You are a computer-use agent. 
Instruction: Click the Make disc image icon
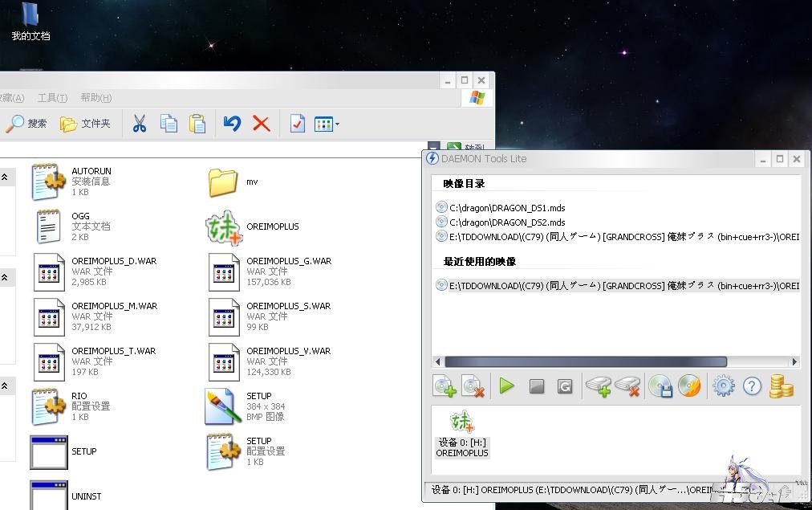pyautogui.click(x=660, y=386)
